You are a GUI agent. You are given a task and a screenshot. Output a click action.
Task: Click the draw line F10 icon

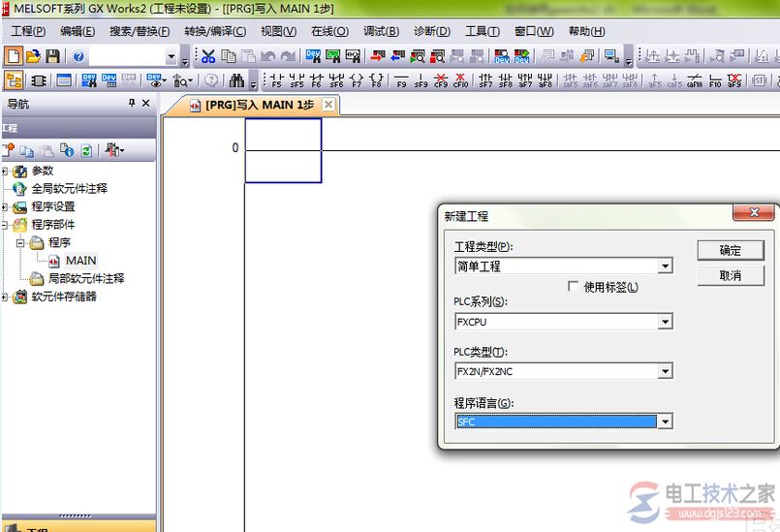point(715,80)
